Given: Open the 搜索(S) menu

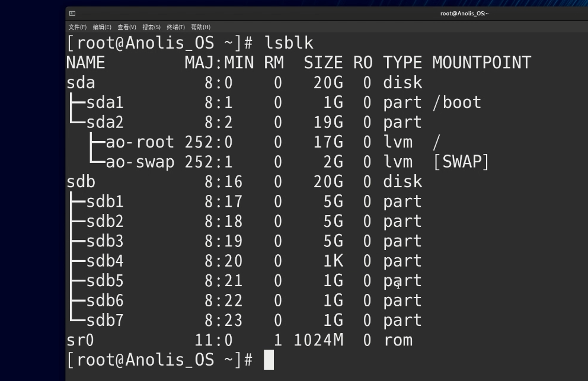Looking at the screenshot, I should coord(151,27).
